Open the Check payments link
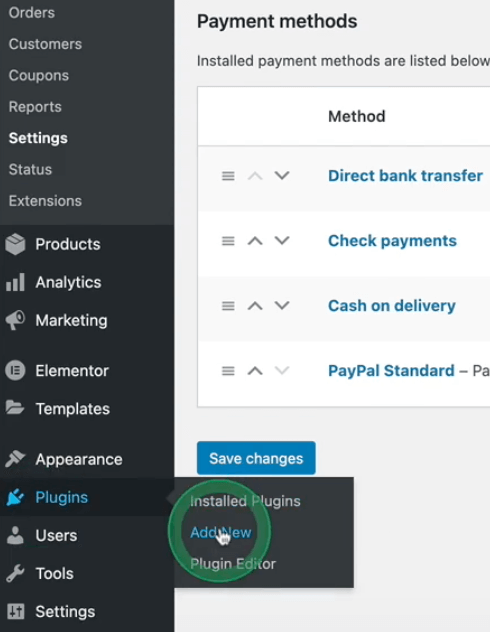The height and width of the screenshot is (632, 490). [392, 241]
